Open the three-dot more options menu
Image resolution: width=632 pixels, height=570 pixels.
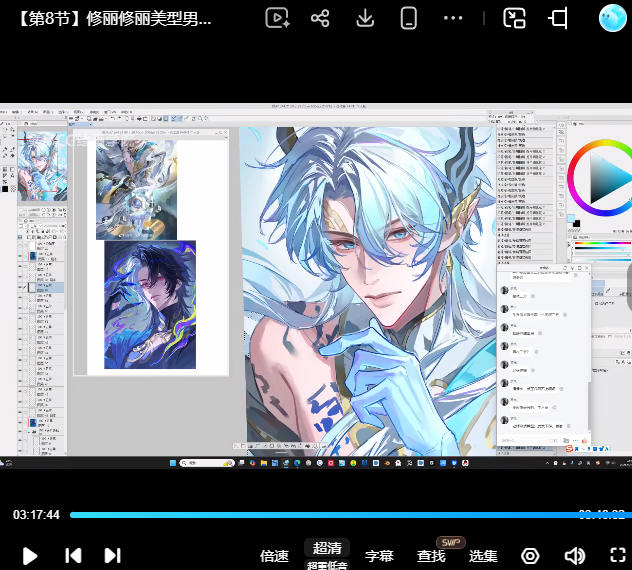453,18
